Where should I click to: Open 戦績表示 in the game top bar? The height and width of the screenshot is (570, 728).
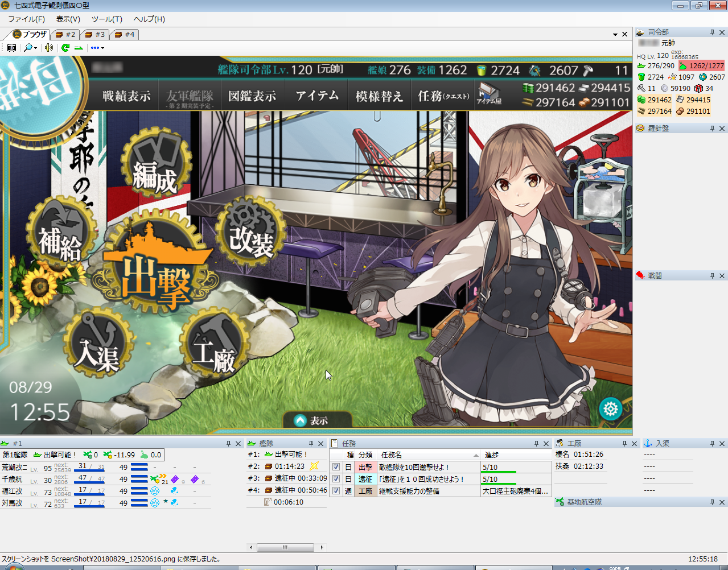127,96
